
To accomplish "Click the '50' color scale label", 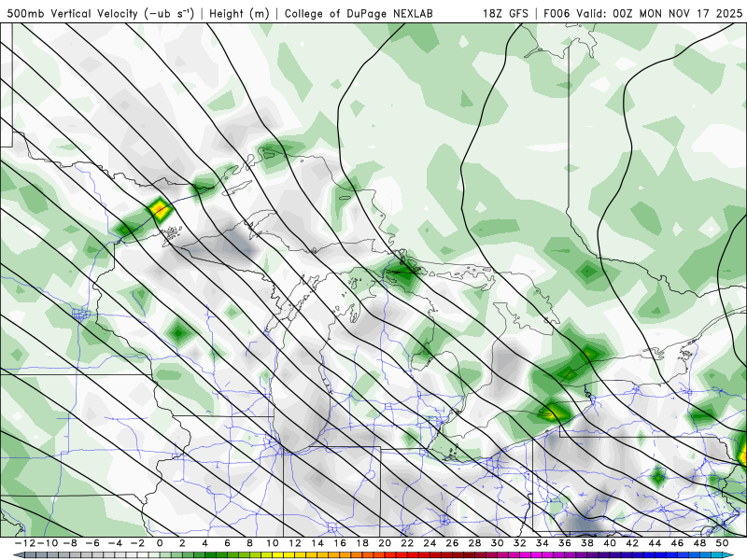I will pyautogui.click(x=722, y=543).
